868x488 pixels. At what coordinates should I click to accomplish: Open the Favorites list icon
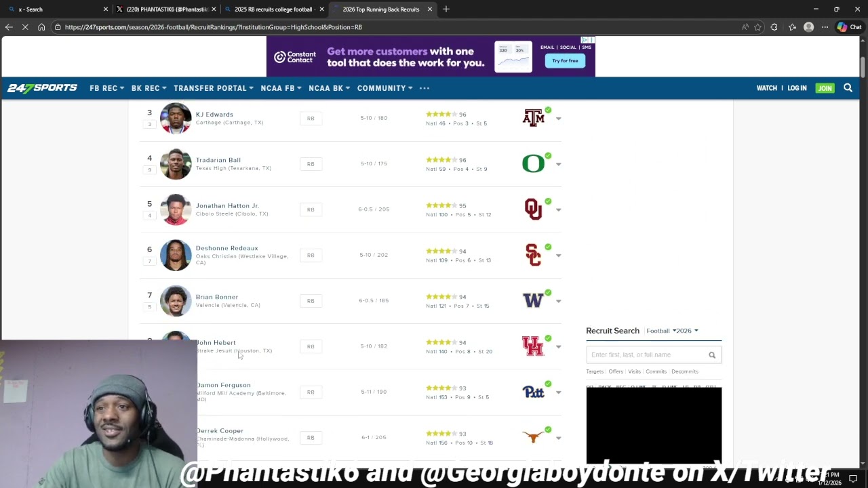tap(792, 27)
